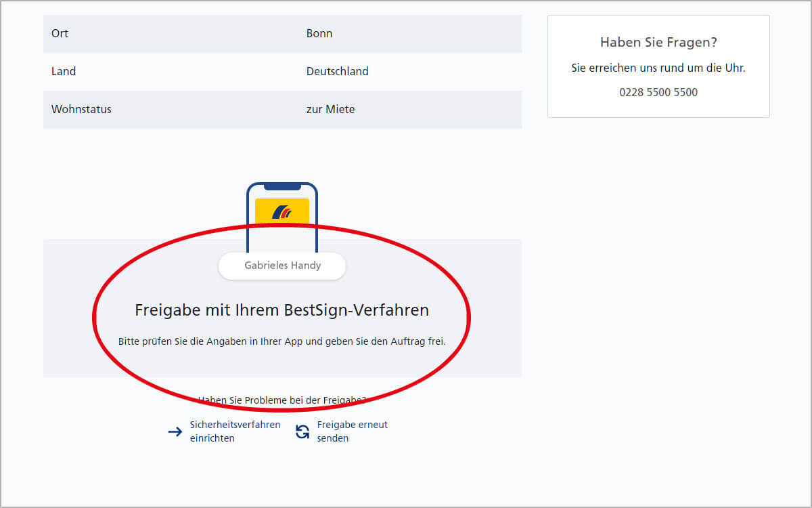Open the Sicherheitsverfahren einrichten link

click(x=235, y=431)
